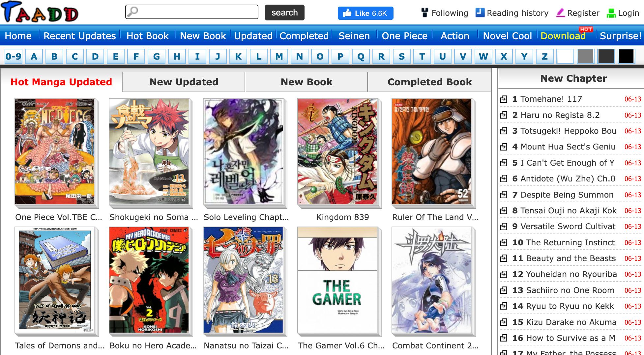The width and height of the screenshot is (644, 355).
Task: Open Reading history using its blue icon
Action: click(x=479, y=12)
